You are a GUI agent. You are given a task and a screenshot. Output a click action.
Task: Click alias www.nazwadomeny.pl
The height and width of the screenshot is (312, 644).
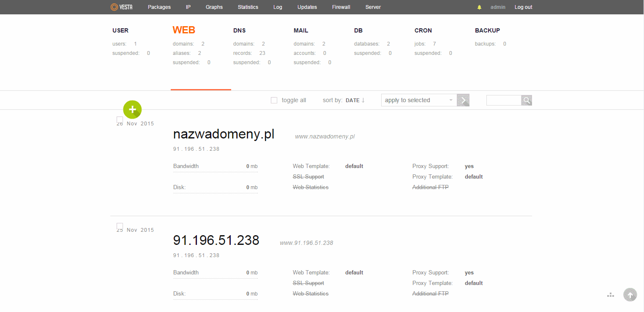click(325, 136)
